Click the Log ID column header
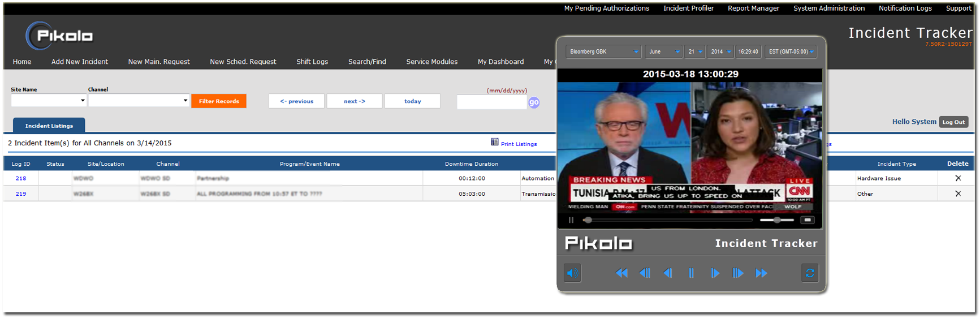 point(21,164)
